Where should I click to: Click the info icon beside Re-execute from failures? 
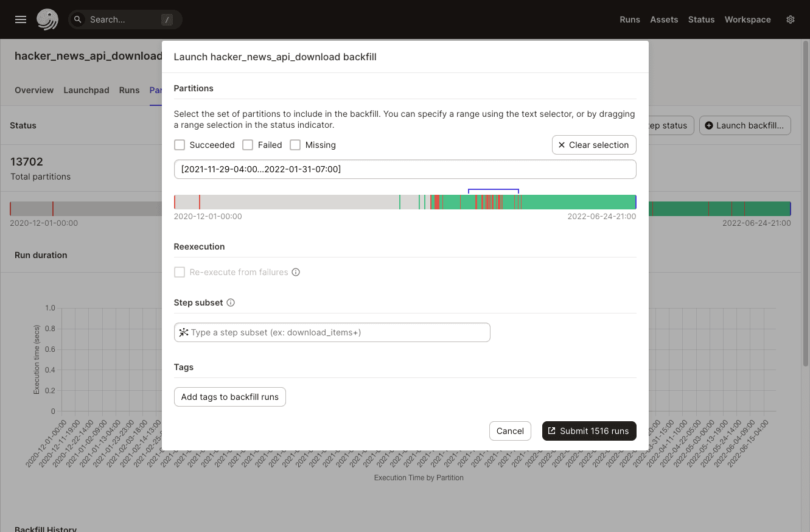click(296, 272)
